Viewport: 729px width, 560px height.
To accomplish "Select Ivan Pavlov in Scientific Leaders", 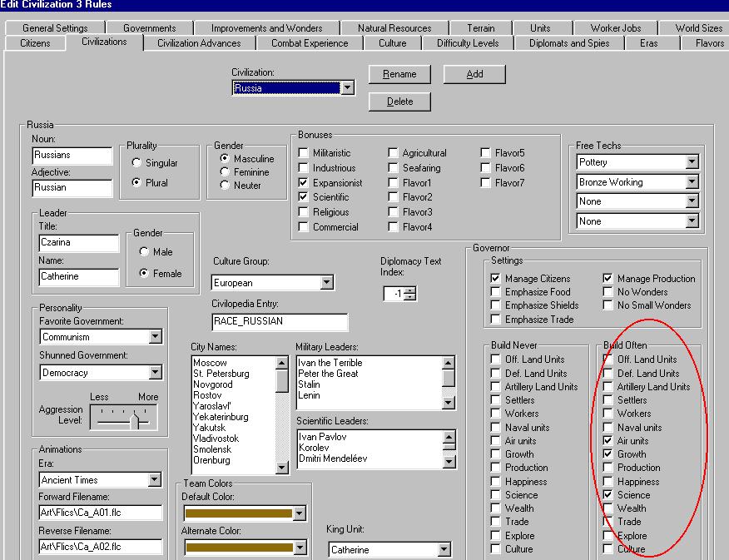I will (x=323, y=437).
